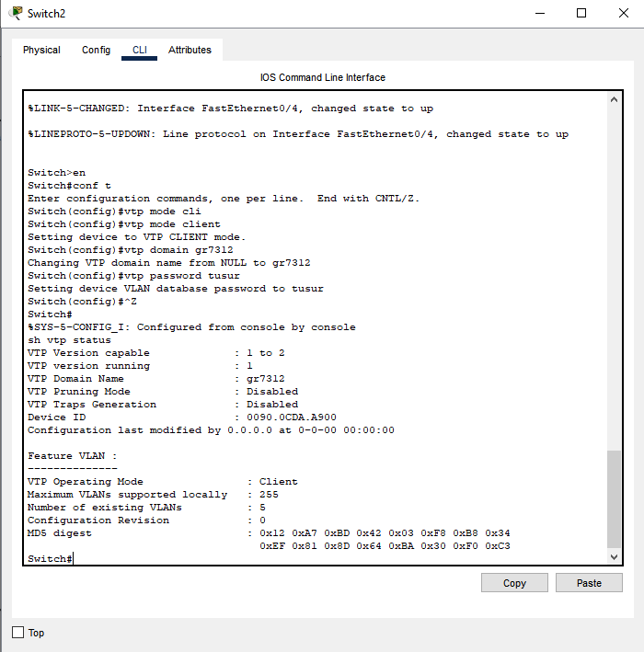Screen dimensions: 644x652
Task: Click the Switch2 Packet Tracer window icon
Action: [x=16, y=13]
